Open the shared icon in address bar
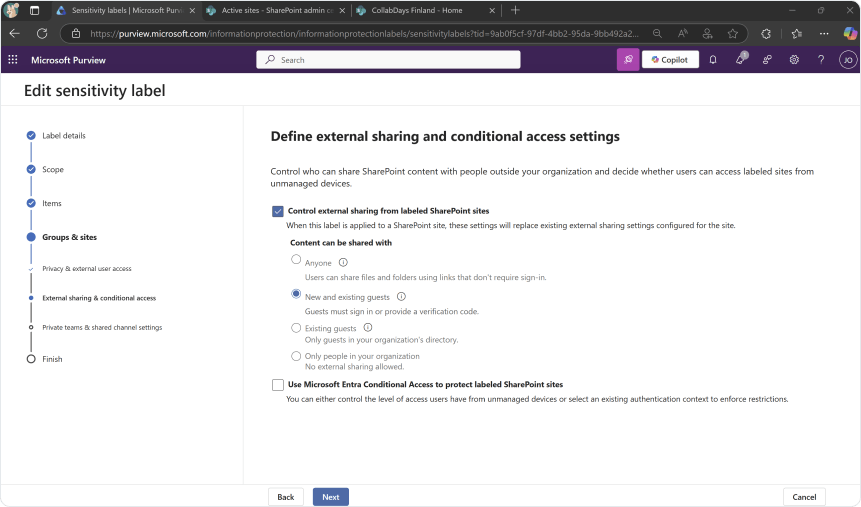The width and height of the screenshot is (861, 507). pyautogui.click(x=707, y=34)
